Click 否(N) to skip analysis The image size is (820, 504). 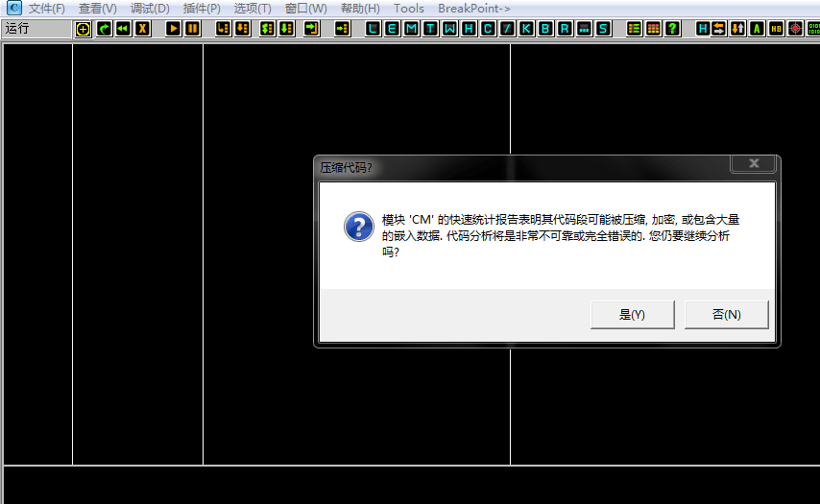[727, 314]
